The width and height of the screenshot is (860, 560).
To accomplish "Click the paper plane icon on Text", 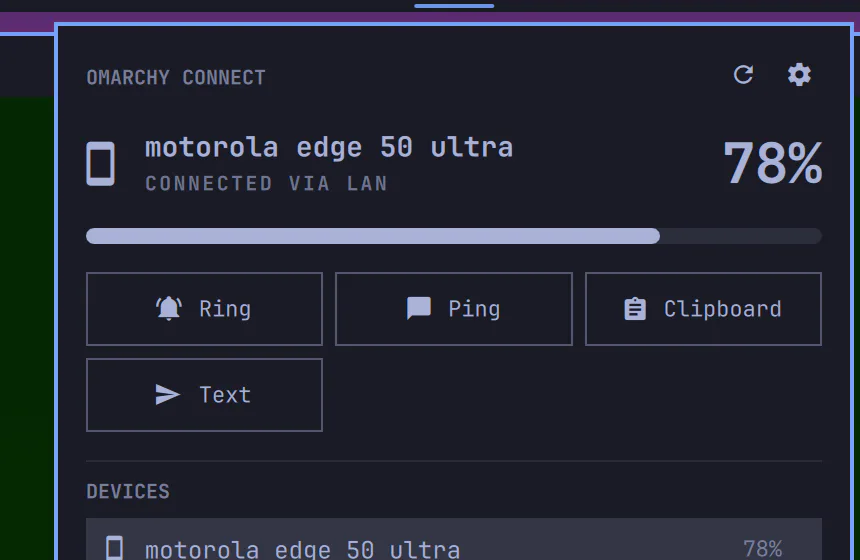I will tap(167, 394).
